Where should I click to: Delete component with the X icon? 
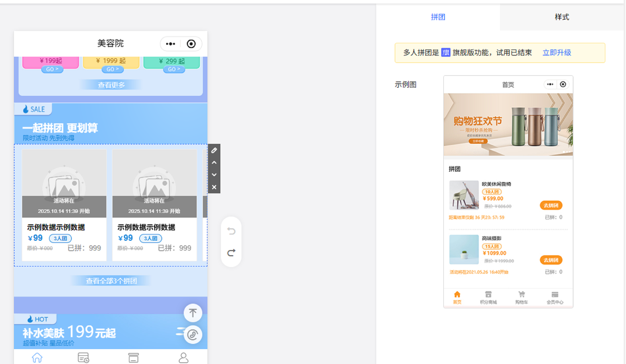tap(214, 187)
